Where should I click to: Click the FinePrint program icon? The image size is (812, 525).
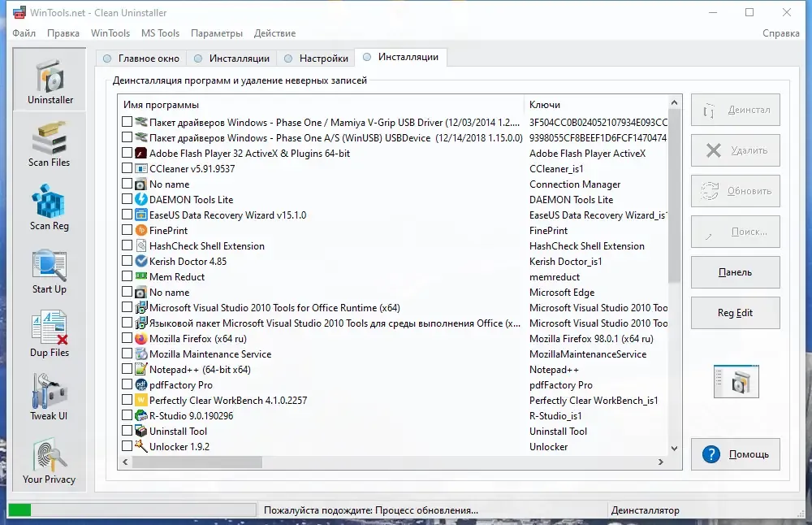[x=140, y=231]
